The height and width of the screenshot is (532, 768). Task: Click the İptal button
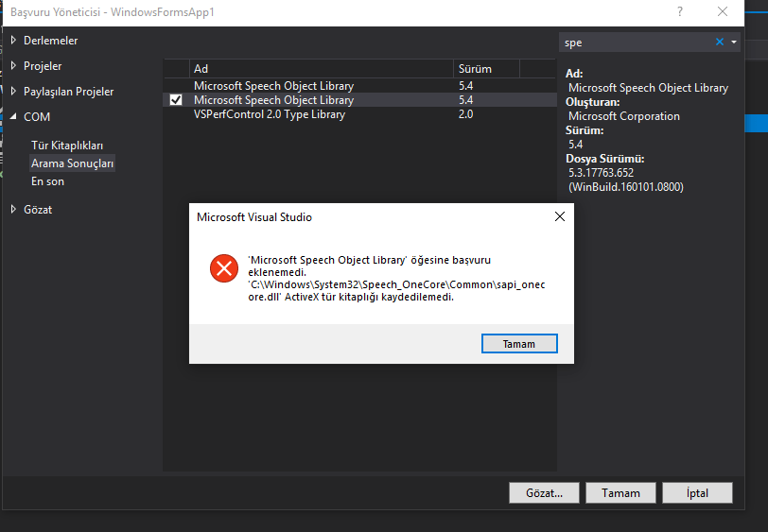tap(697, 493)
